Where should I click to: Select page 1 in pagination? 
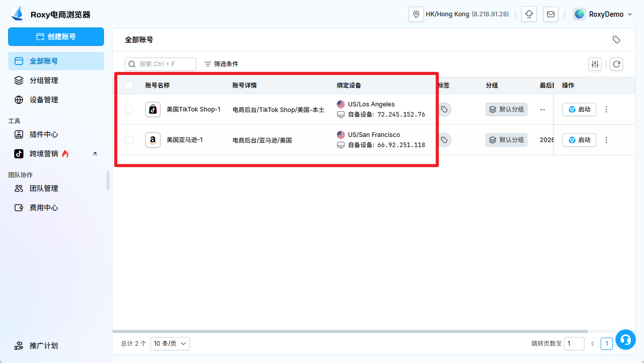tap(606, 344)
